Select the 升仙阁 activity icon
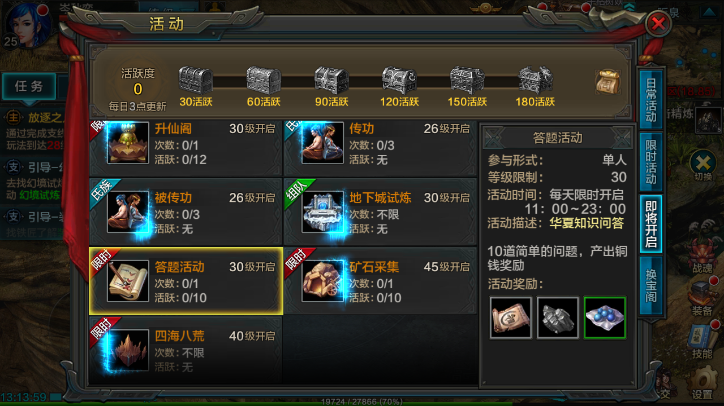 point(128,143)
